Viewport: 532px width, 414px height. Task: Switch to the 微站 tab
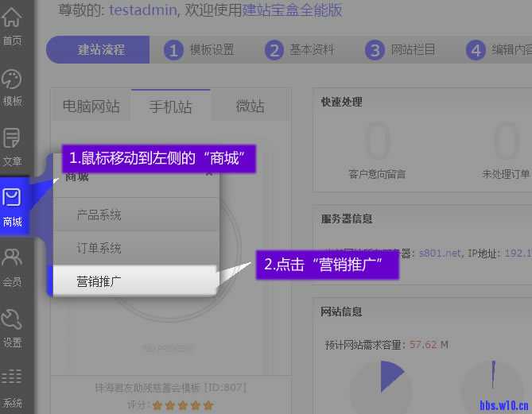click(x=250, y=106)
